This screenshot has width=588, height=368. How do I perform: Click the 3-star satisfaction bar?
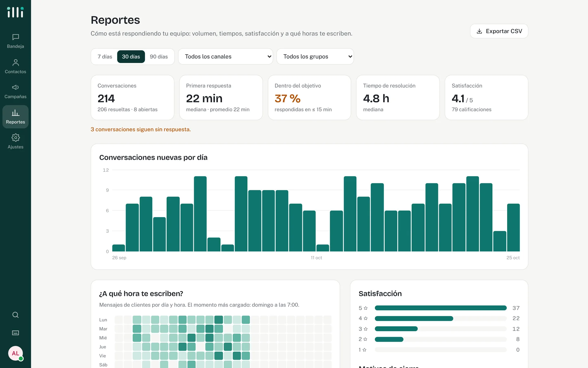point(396,329)
